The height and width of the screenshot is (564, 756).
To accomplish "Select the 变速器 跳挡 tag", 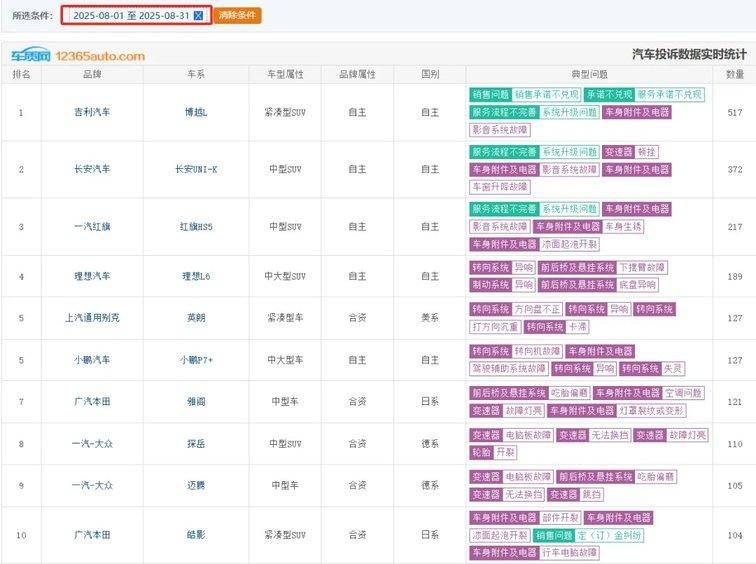I will point(575,495).
